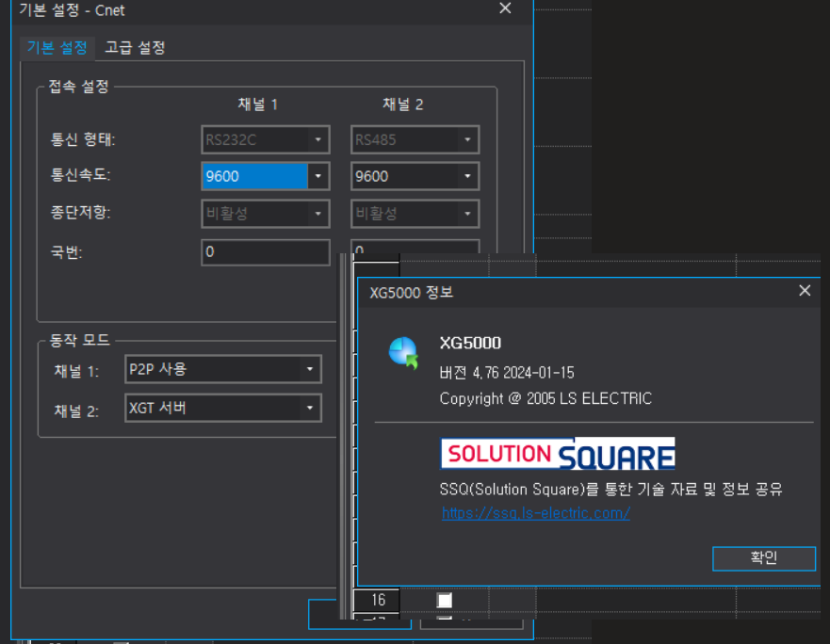Open the XGT 서버 mode dropdown for 채널 2
The image size is (830, 644).
311,409
